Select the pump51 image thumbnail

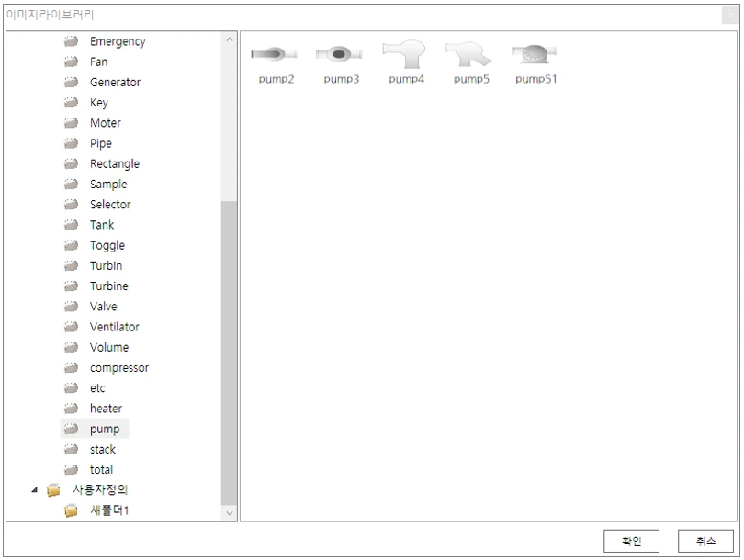tap(535, 54)
